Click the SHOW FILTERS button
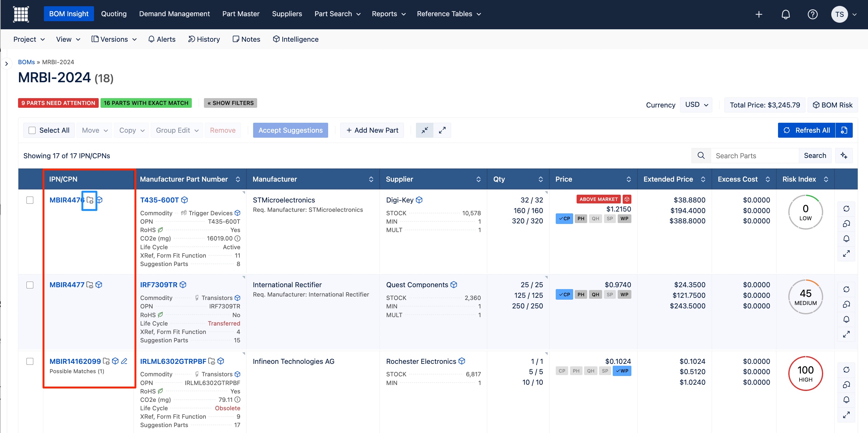This screenshot has width=868, height=433. click(x=230, y=103)
